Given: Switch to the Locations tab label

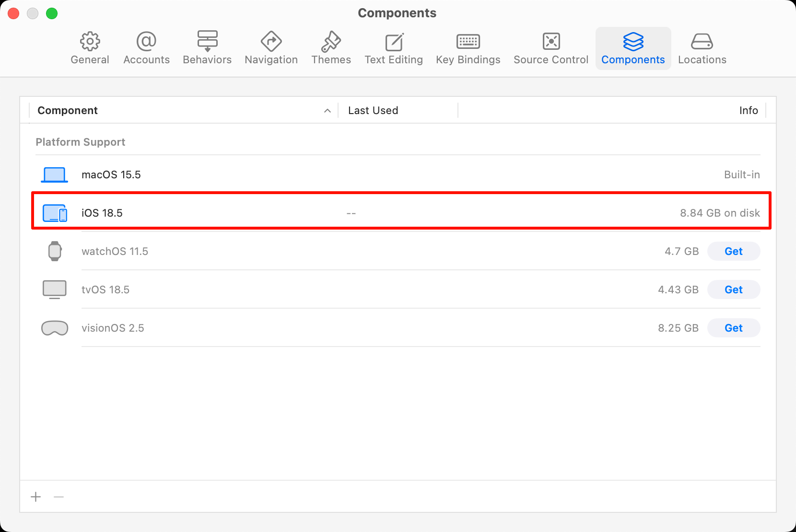Looking at the screenshot, I should (702, 60).
